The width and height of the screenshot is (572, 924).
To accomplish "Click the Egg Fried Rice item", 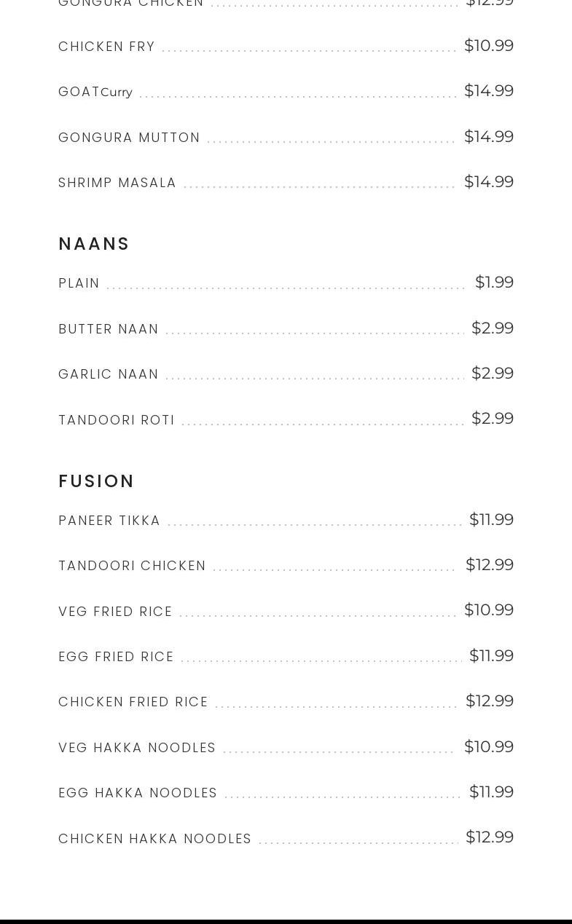I will pyautogui.click(x=116, y=657).
